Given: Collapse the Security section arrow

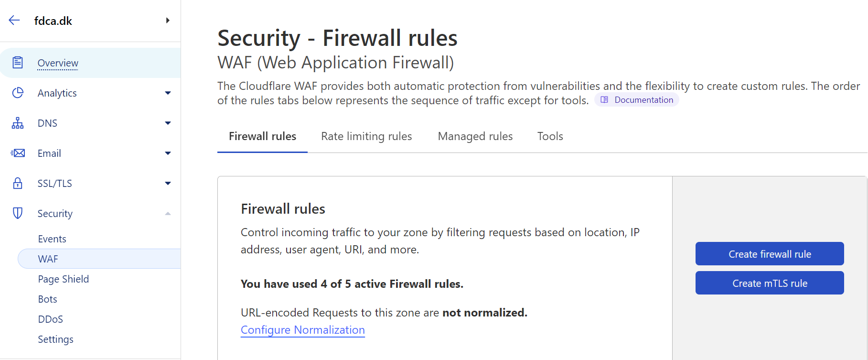Looking at the screenshot, I should click(x=168, y=213).
